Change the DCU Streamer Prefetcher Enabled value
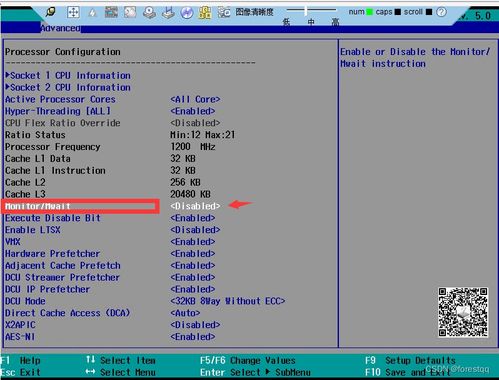Viewport: 499px width, 380px height. tap(193, 278)
